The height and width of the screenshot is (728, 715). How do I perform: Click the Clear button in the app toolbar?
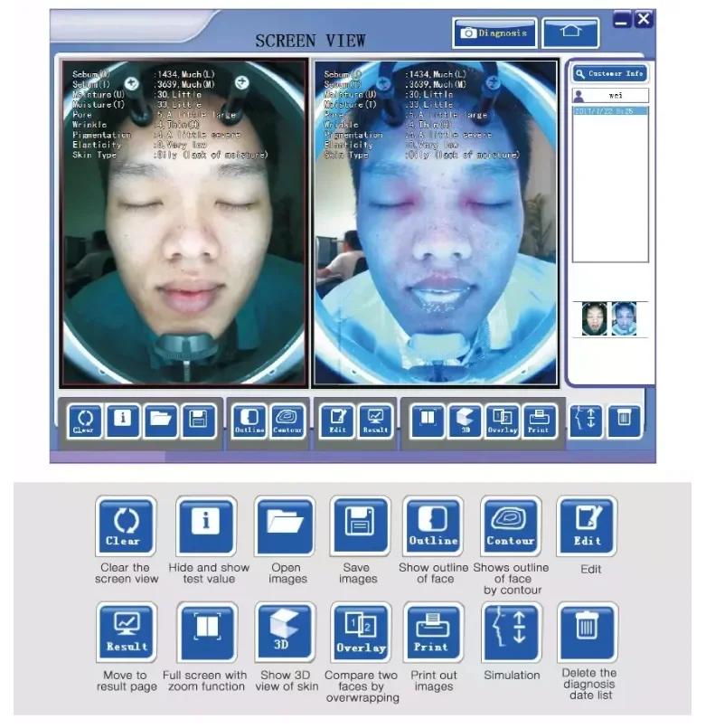(84, 421)
